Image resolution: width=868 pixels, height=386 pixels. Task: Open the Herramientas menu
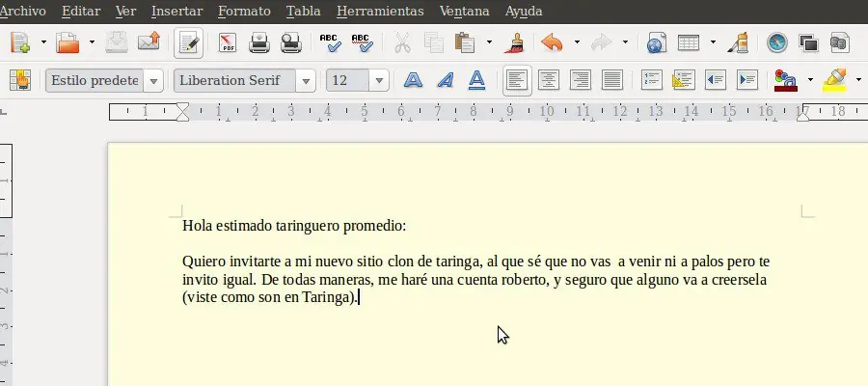pos(380,11)
